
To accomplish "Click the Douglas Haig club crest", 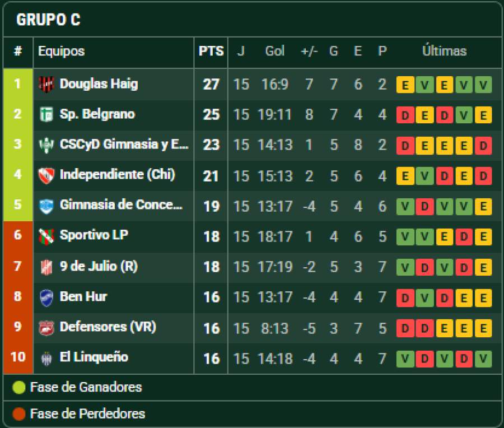I will click(46, 84).
